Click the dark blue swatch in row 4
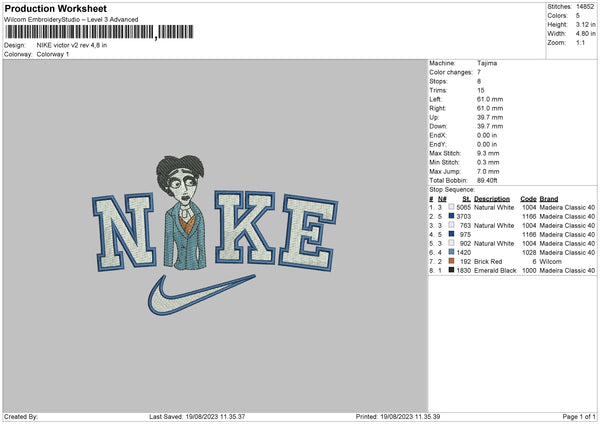The width and height of the screenshot is (600, 424). click(451, 234)
